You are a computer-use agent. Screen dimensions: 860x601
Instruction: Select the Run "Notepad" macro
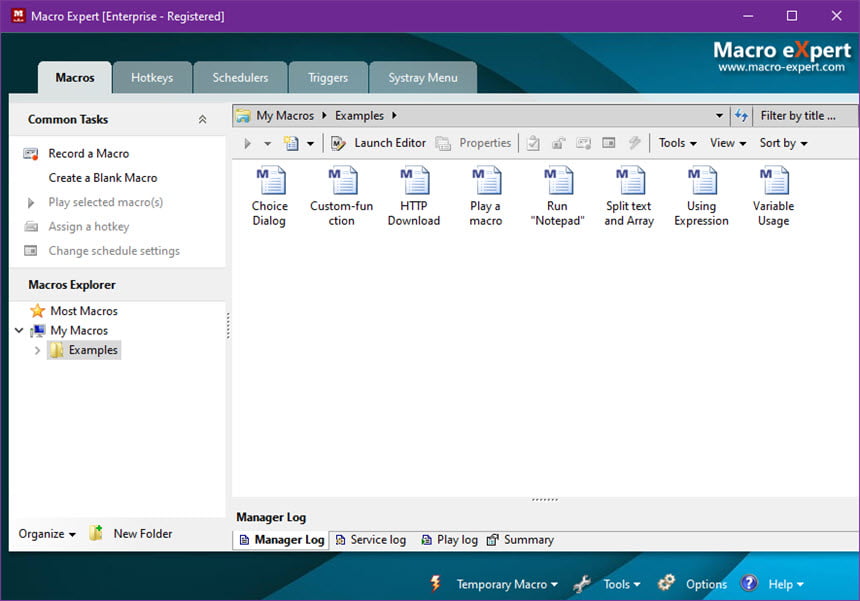pos(557,196)
